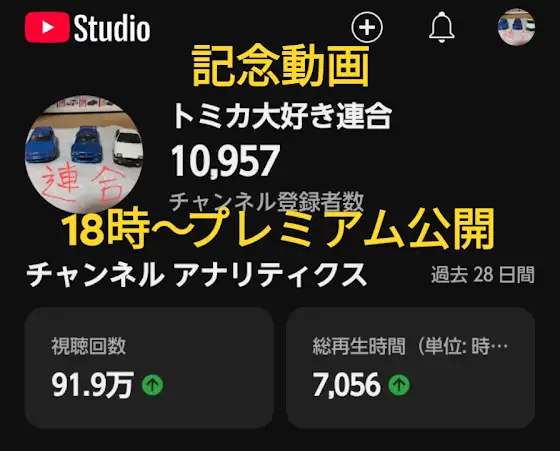The image size is (560, 451).
Task: Click green up arrow beside 91.9万
Action: [152, 385]
